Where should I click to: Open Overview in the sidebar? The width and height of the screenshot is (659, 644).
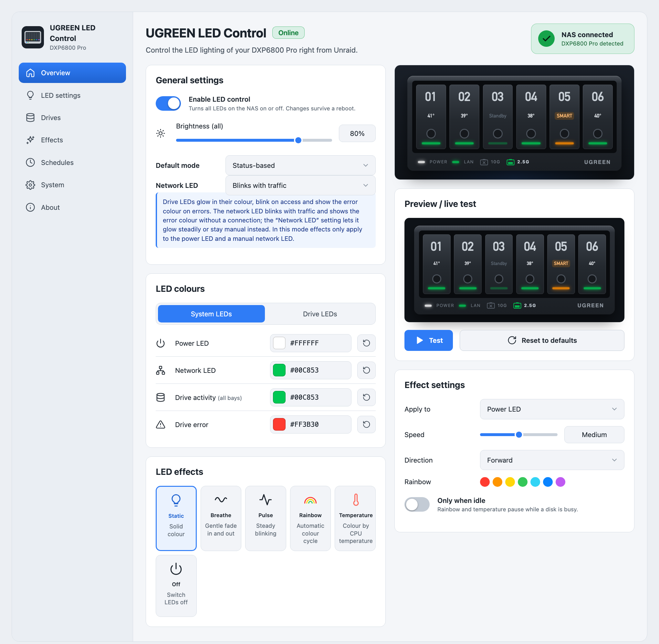(x=72, y=73)
